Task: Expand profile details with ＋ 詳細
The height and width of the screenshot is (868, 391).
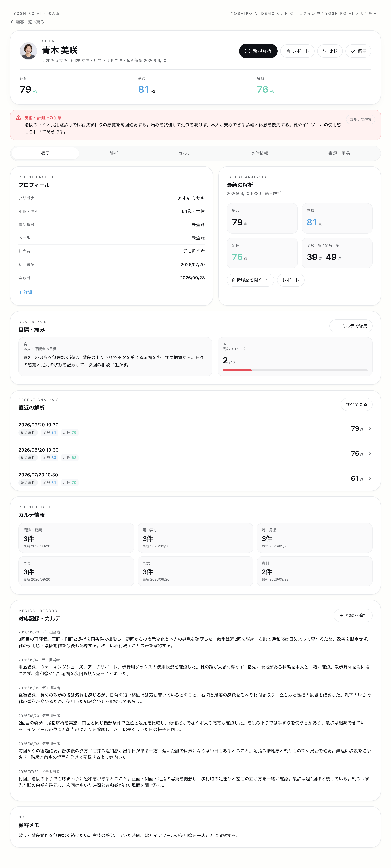Action: tap(25, 292)
